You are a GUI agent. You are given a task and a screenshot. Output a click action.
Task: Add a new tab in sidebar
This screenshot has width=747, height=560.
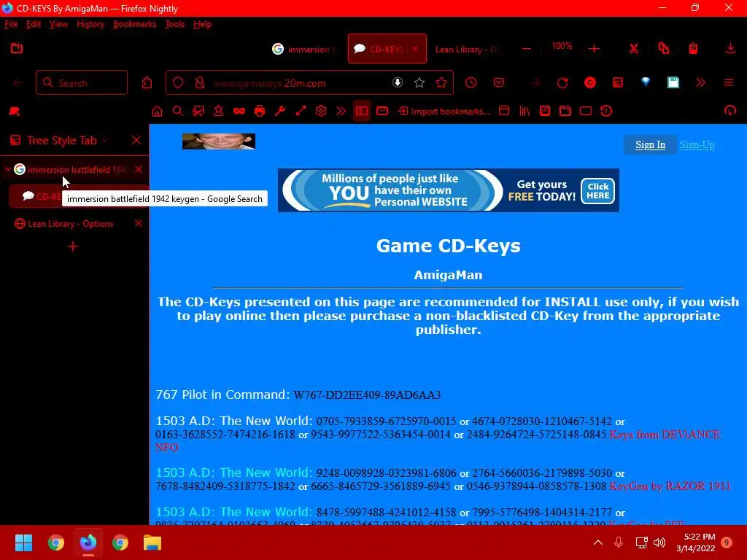click(x=73, y=246)
